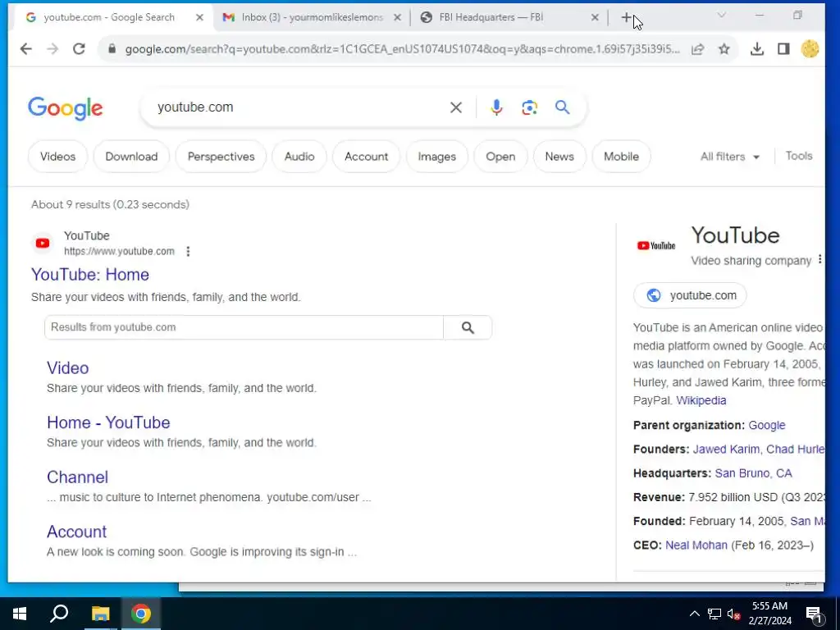Open search Tools
This screenshot has width=840, height=630.
(799, 156)
